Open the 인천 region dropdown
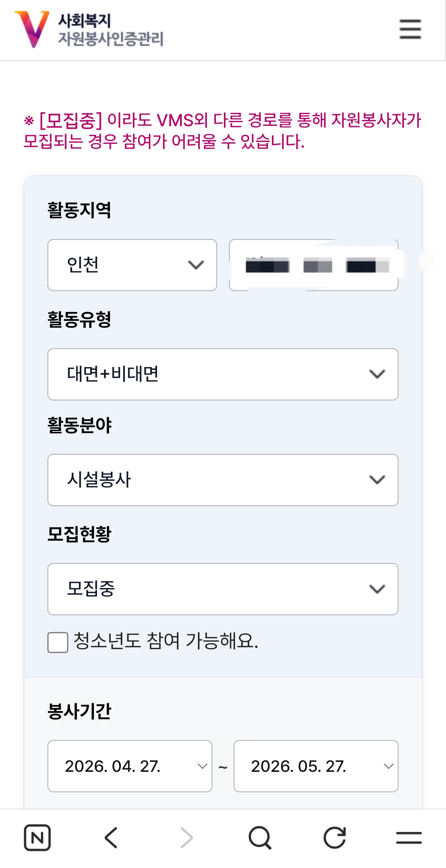 point(132,265)
